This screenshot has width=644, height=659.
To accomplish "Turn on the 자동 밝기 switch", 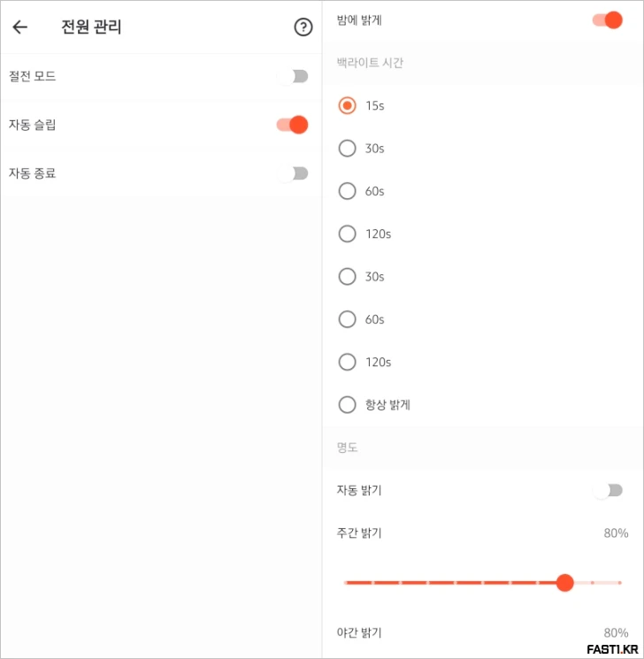I will pos(609,490).
